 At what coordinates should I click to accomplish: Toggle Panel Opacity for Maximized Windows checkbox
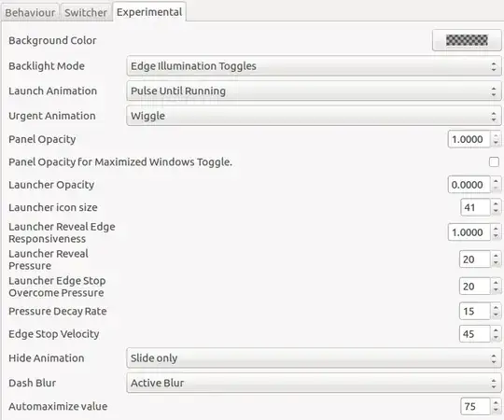pos(494,162)
